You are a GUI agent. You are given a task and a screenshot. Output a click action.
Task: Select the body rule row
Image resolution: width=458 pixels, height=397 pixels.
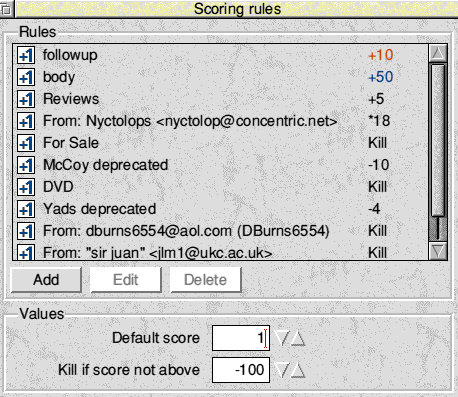click(220, 77)
